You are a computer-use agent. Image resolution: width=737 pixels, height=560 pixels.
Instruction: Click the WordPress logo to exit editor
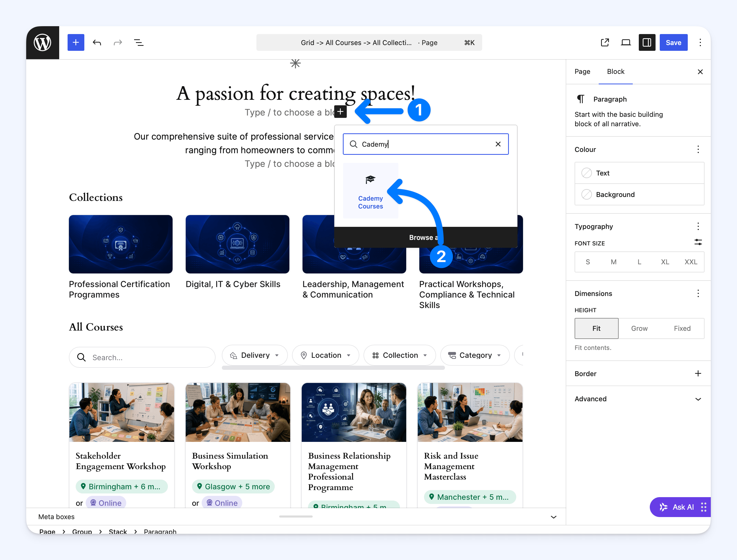pyautogui.click(x=43, y=43)
